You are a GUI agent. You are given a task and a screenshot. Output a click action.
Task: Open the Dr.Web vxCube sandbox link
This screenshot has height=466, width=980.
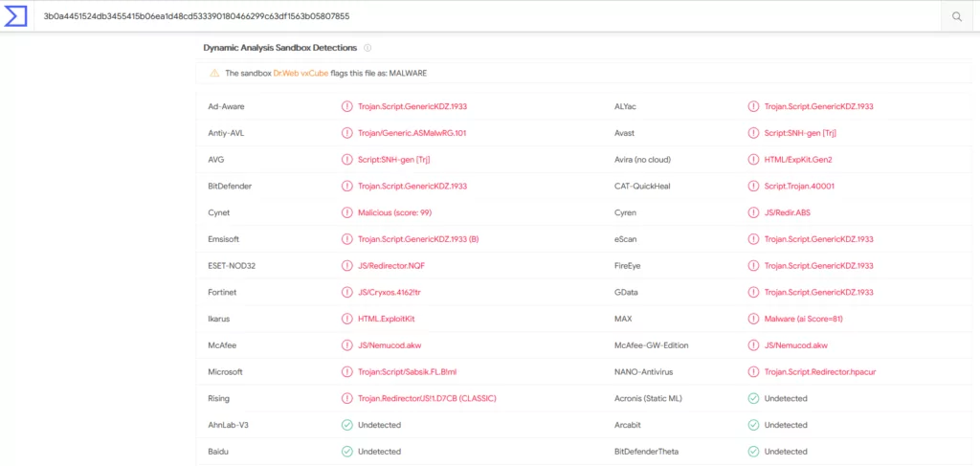pyautogui.click(x=301, y=73)
